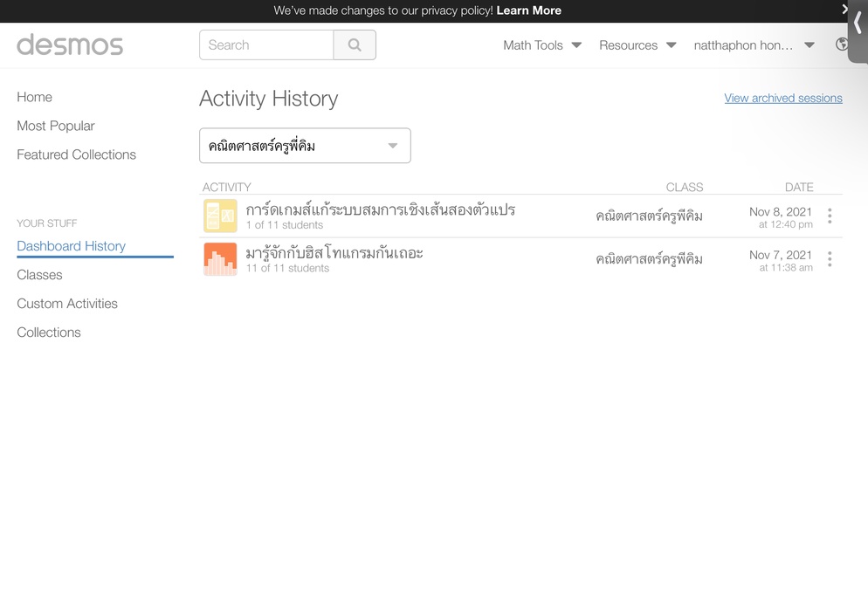Expand the Resources dropdown
868x590 pixels.
point(637,45)
